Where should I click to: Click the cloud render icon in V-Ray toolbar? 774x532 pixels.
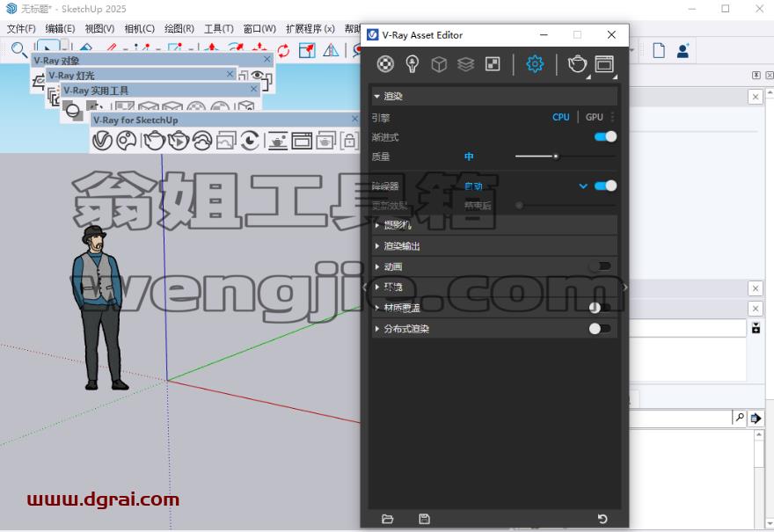202,141
